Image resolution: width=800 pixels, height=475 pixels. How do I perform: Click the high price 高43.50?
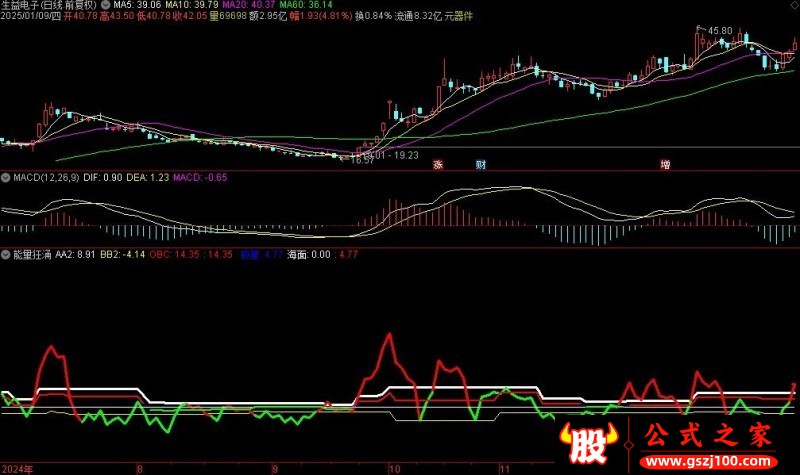point(117,16)
